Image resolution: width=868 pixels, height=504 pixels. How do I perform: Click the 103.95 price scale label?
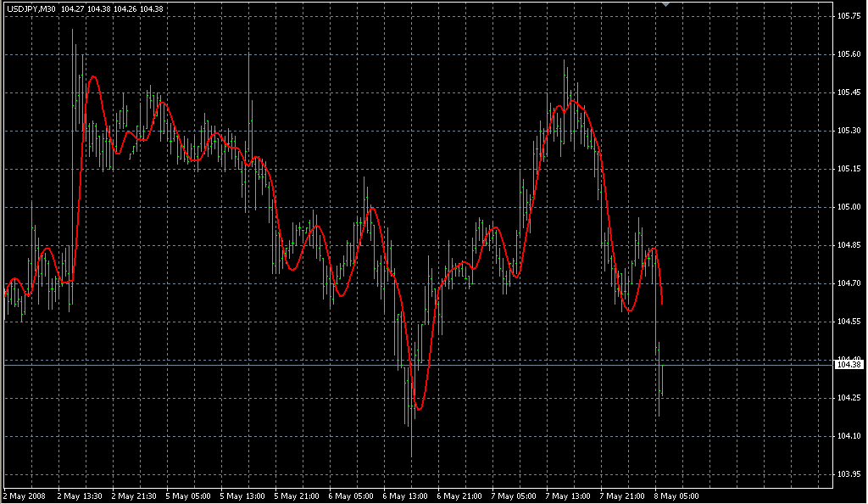click(848, 474)
